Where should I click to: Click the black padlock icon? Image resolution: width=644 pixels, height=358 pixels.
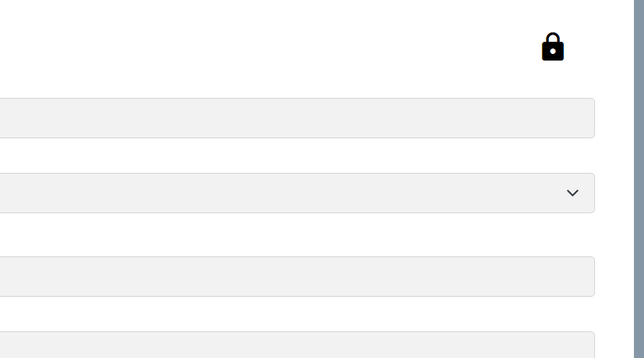coord(553,48)
